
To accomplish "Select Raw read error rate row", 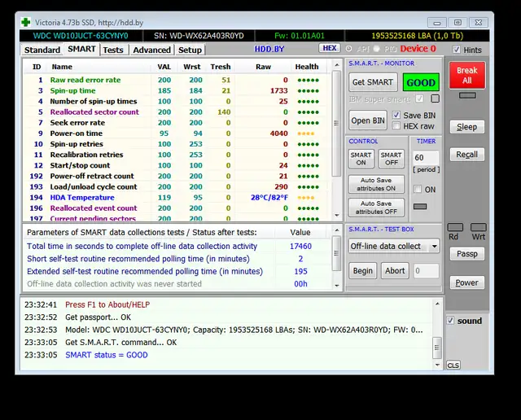I will coord(177,80).
